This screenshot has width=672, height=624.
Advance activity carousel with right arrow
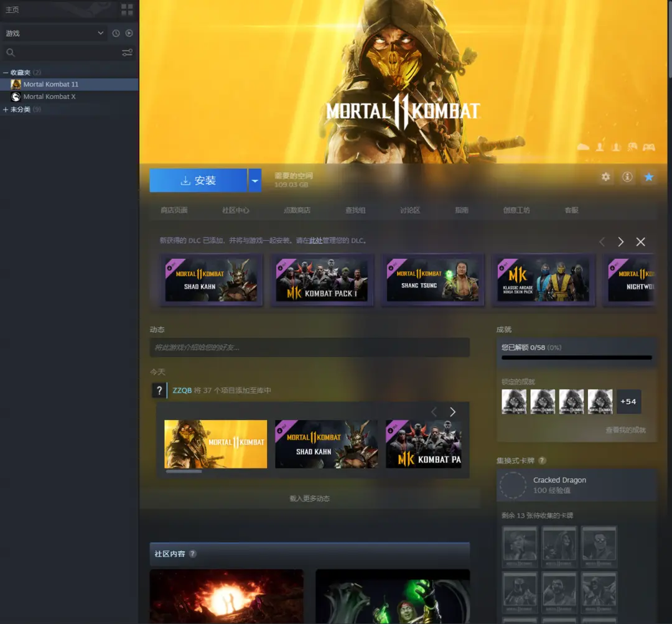[452, 412]
